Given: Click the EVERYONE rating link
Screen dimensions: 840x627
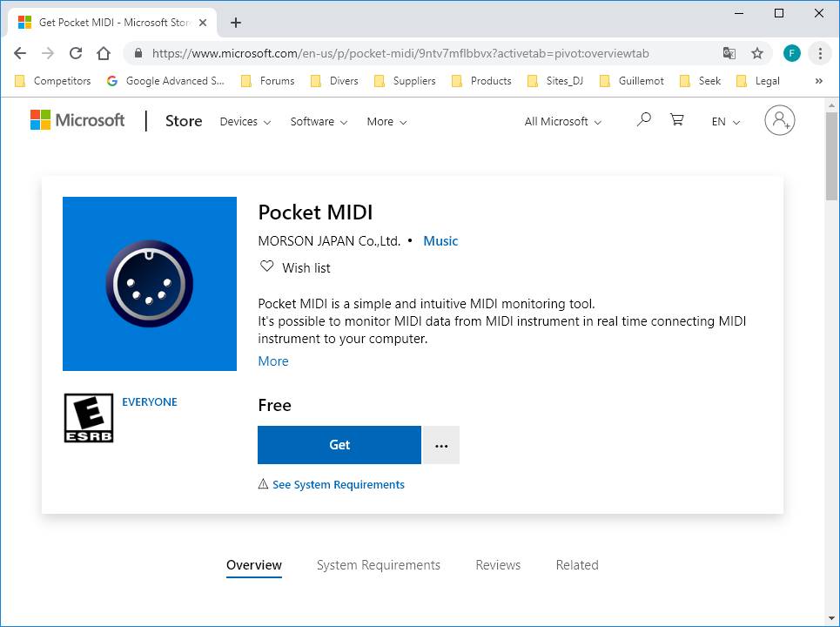Looking at the screenshot, I should (x=150, y=402).
